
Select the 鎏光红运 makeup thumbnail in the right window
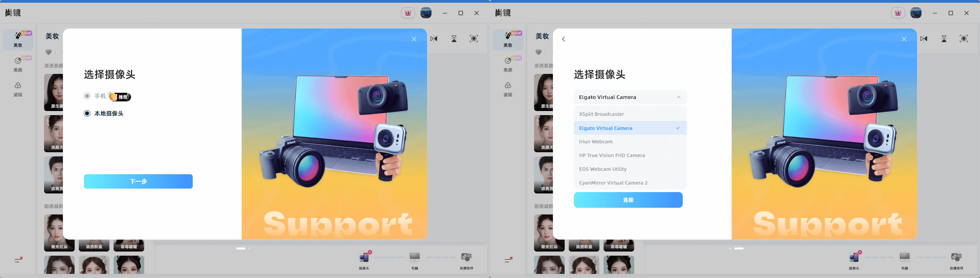click(x=549, y=232)
